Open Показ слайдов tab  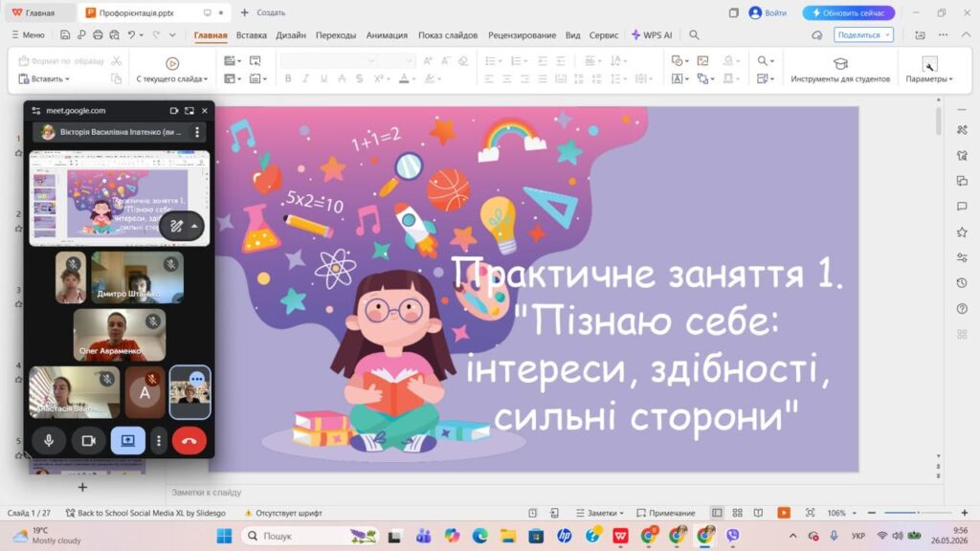point(448,35)
